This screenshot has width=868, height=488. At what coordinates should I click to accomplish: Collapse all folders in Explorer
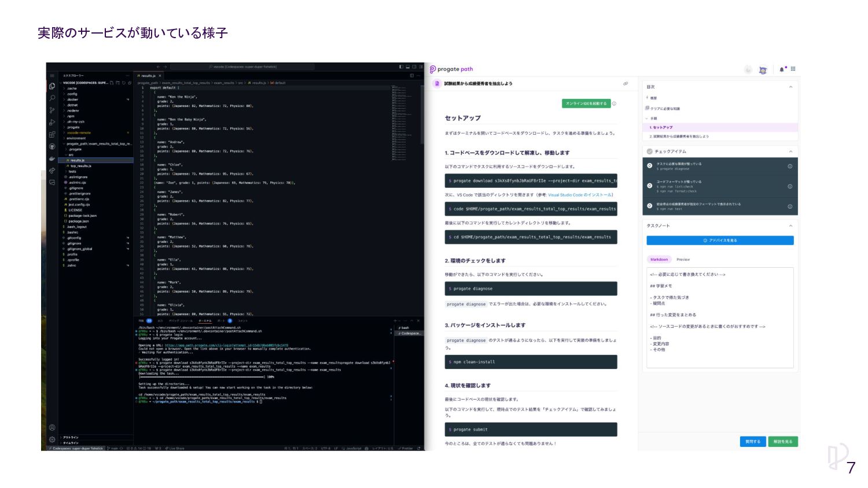(x=129, y=83)
